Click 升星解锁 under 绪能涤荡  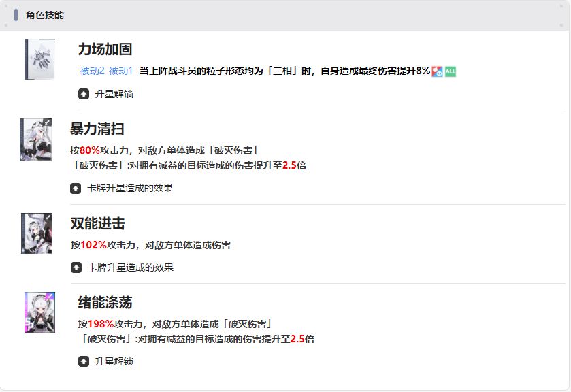(114, 361)
